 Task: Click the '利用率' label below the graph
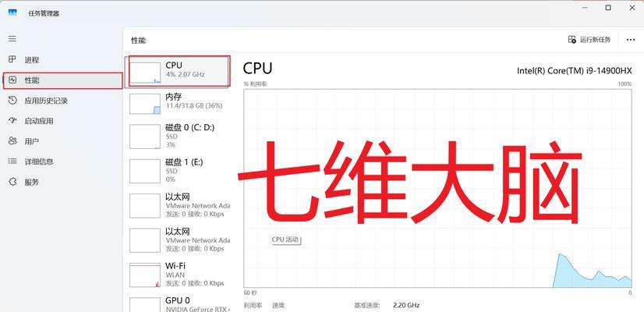(x=251, y=306)
